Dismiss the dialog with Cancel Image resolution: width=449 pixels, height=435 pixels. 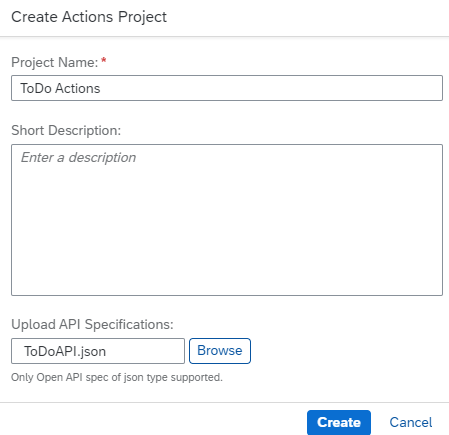tap(411, 422)
